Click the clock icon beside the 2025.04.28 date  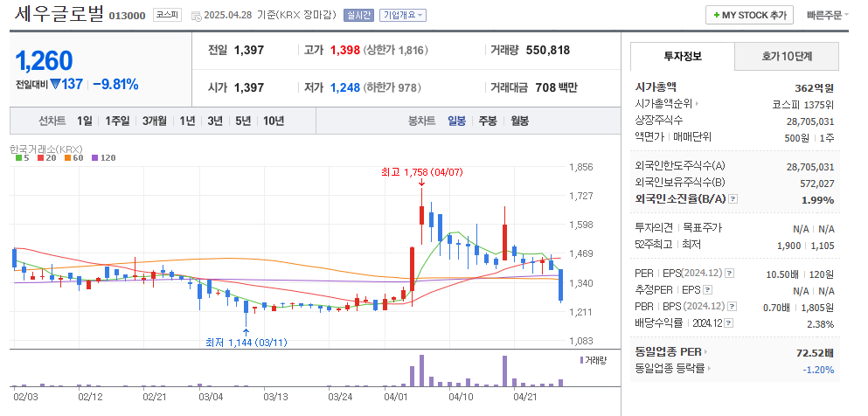(x=197, y=16)
